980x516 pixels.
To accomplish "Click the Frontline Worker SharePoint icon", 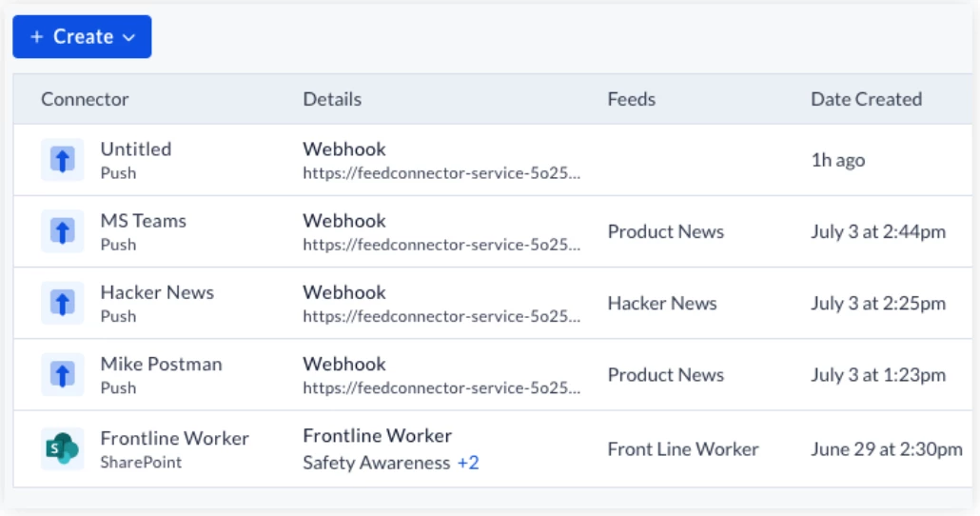I will (63, 448).
